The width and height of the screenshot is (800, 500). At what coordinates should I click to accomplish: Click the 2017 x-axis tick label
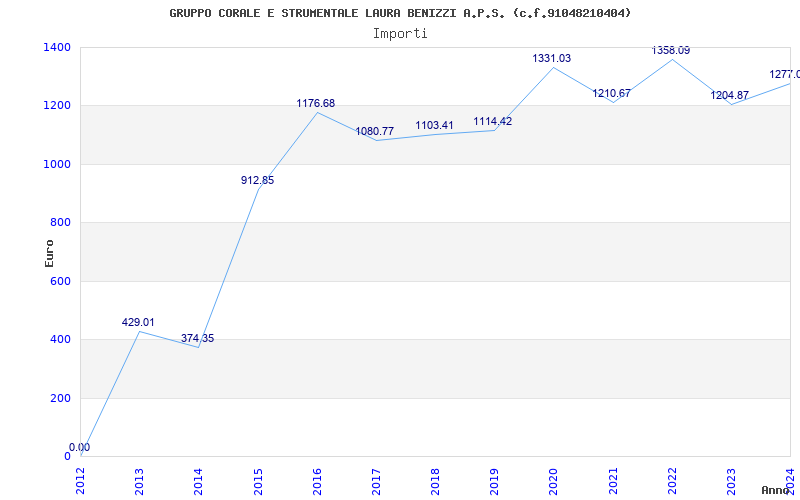[376, 482]
